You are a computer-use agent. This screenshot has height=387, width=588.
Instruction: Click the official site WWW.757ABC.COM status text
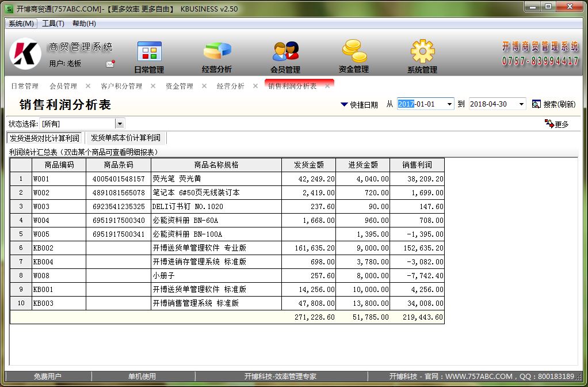[479, 377]
